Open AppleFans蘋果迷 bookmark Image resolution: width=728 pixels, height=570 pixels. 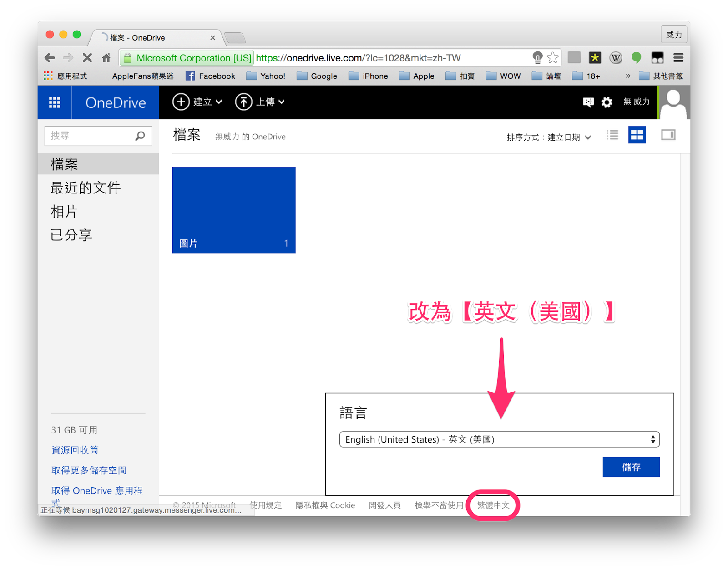[x=143, y=76]
